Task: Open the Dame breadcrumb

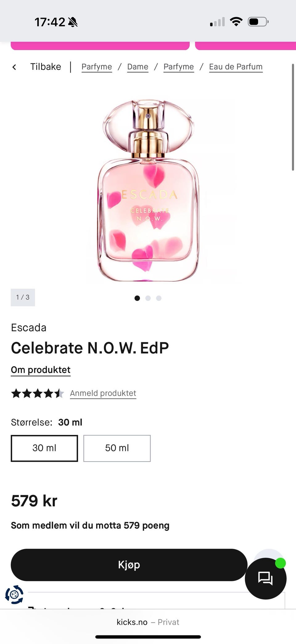Action: (138, 67)
